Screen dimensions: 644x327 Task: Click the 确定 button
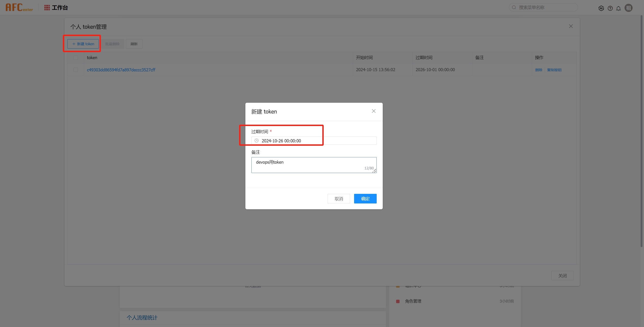[365, 199]
